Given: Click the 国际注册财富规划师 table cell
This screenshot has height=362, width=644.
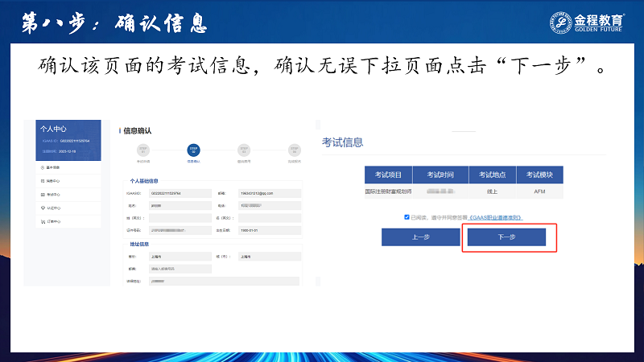Looking at the screenshot, I should point(388,191).
